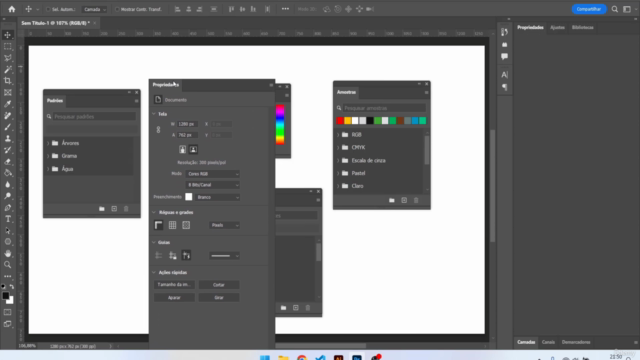Open the guide line style dropdown

224,256
